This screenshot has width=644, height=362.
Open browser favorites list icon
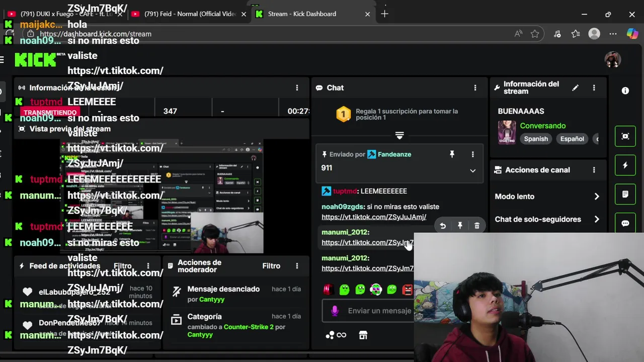coord(576,34)
